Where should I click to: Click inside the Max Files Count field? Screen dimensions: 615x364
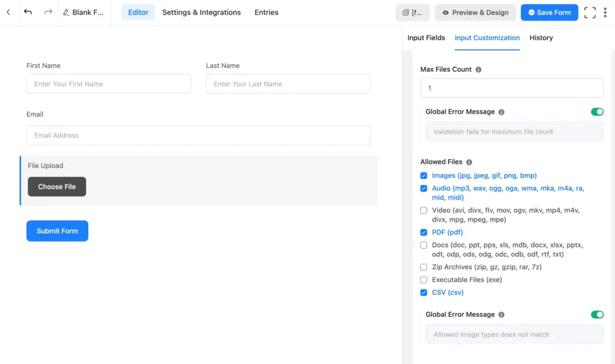tap(511, 88)
